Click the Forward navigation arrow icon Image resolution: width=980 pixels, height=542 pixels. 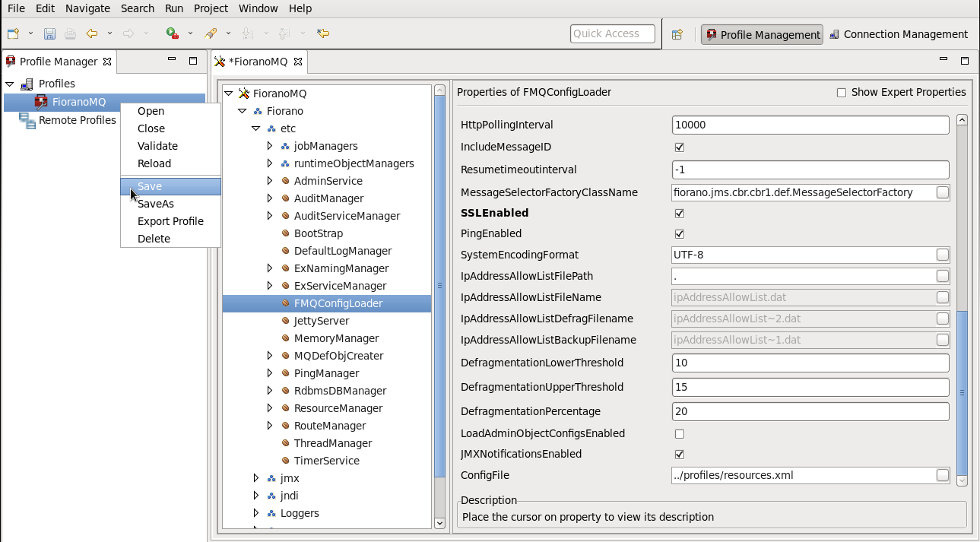coord(128,33)
